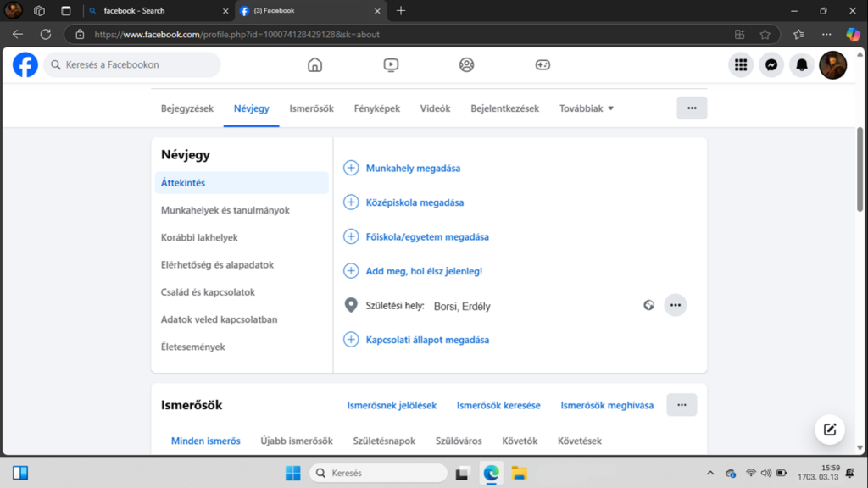Click browser Back arrow

click(x=18, y=34)
